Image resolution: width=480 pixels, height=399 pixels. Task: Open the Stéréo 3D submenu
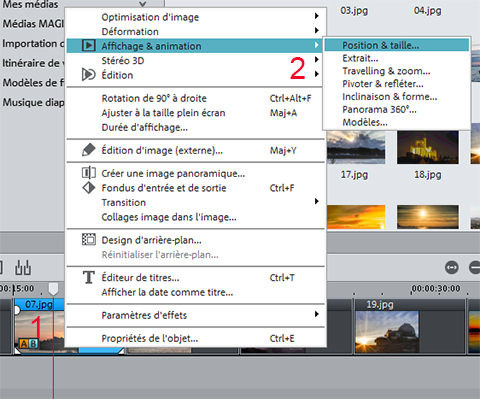(196, 61)
